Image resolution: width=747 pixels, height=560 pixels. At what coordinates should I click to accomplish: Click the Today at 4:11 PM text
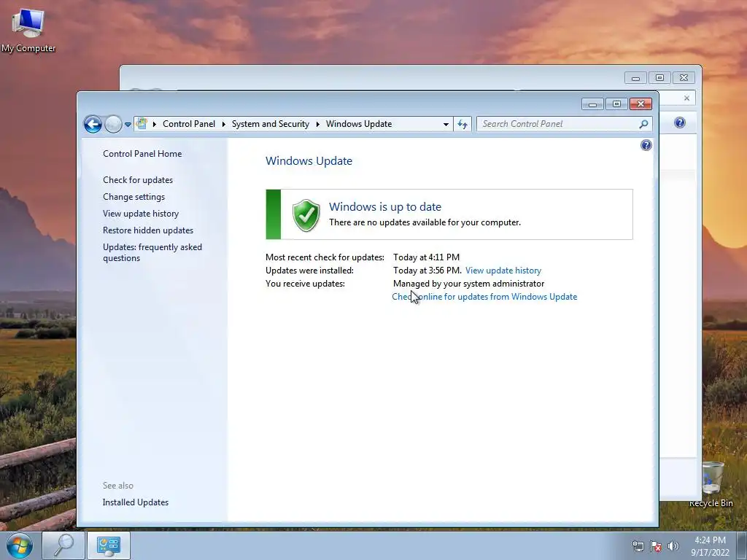pyautogui.click(x=426, y=257)
